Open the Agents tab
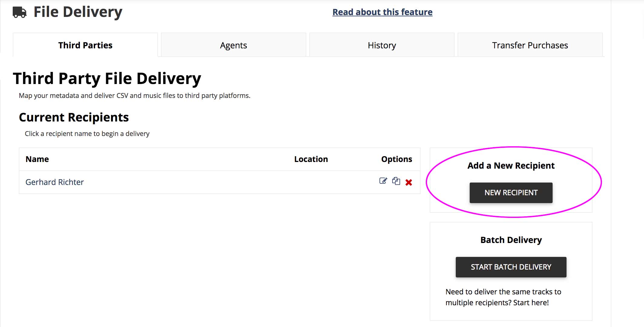This screenshot has height=327, width=644. (233, 45)
